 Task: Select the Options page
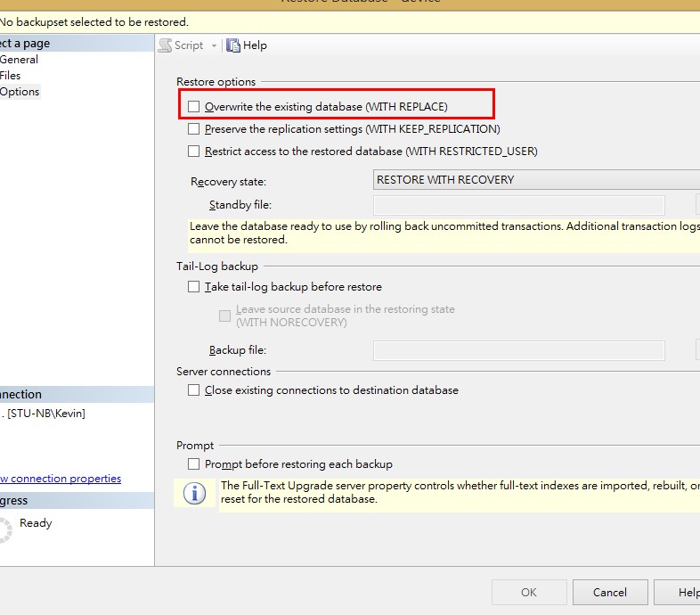click(20, 92)
